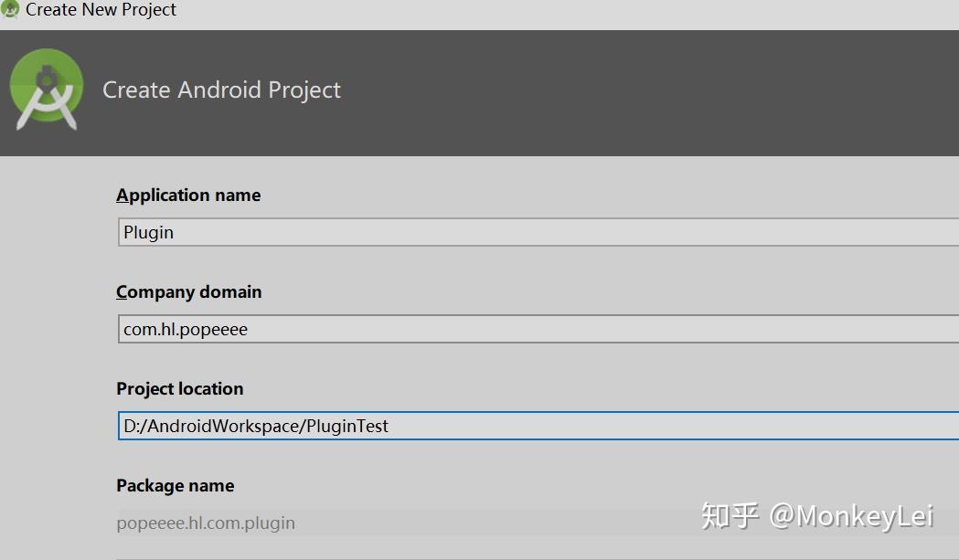Click the com.hl.popeeee domain text
Screen dimensions: 959x560
[x=184, y=329]
